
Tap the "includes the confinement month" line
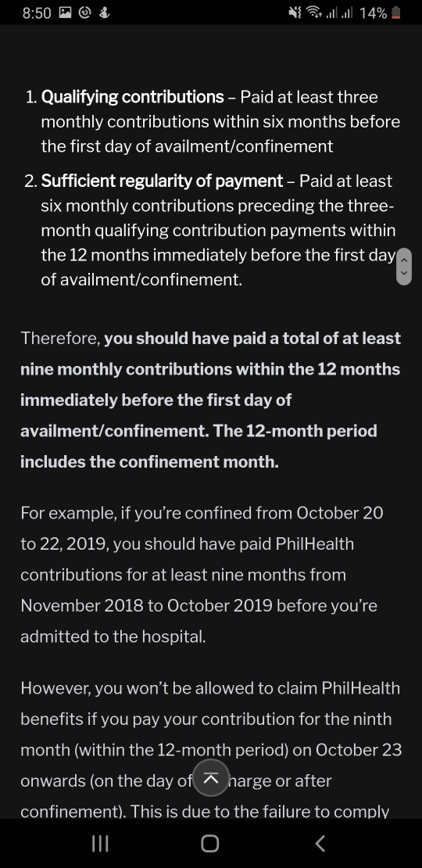tap(149, 461)
